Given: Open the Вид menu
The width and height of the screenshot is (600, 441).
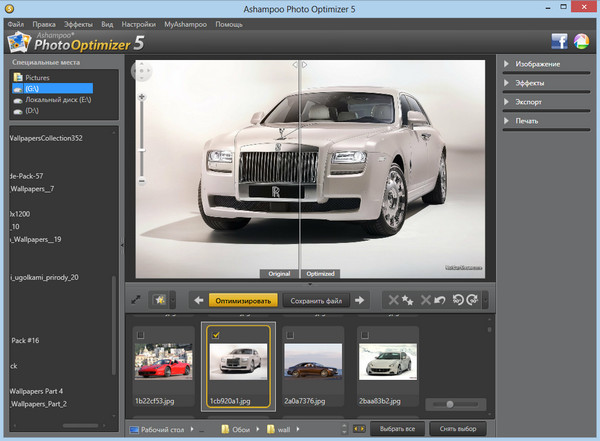Looking at the screenshot, I should [107, 24].
